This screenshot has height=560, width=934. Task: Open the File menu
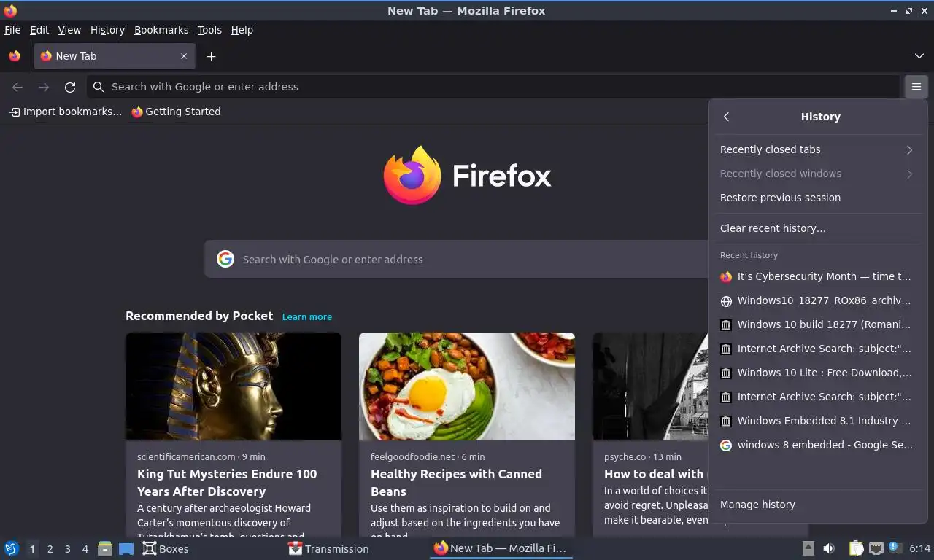(12, 30)
